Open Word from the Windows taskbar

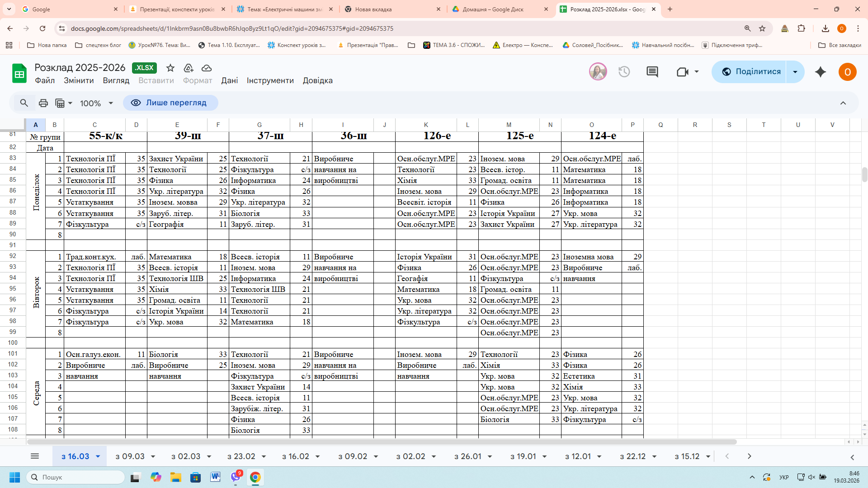pos(215,477)
